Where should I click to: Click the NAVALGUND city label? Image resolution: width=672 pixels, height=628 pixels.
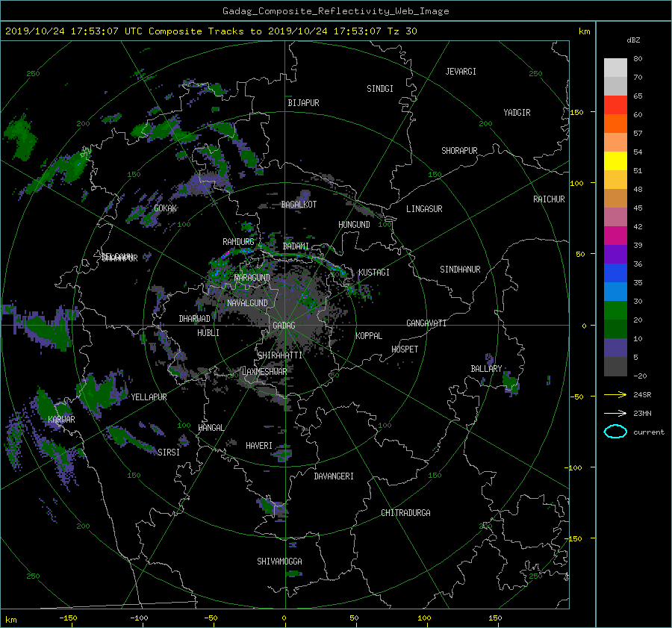coord(247,303)
